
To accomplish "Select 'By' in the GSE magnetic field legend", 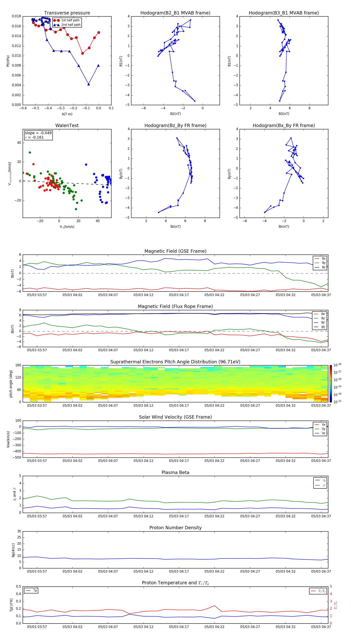I will pos(320,263).
